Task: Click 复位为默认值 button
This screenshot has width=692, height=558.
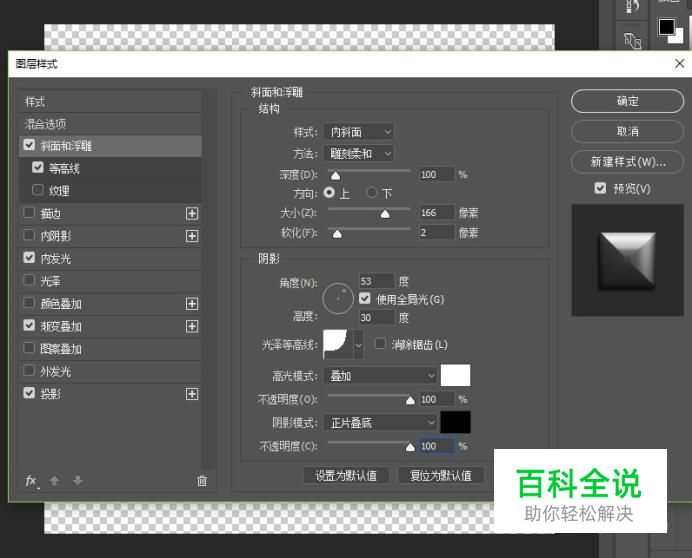Action: [440, 475]
